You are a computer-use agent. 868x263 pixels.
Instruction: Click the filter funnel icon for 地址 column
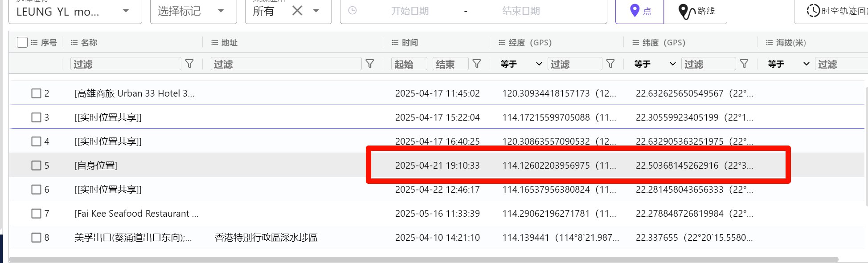(x=370, y=64)
